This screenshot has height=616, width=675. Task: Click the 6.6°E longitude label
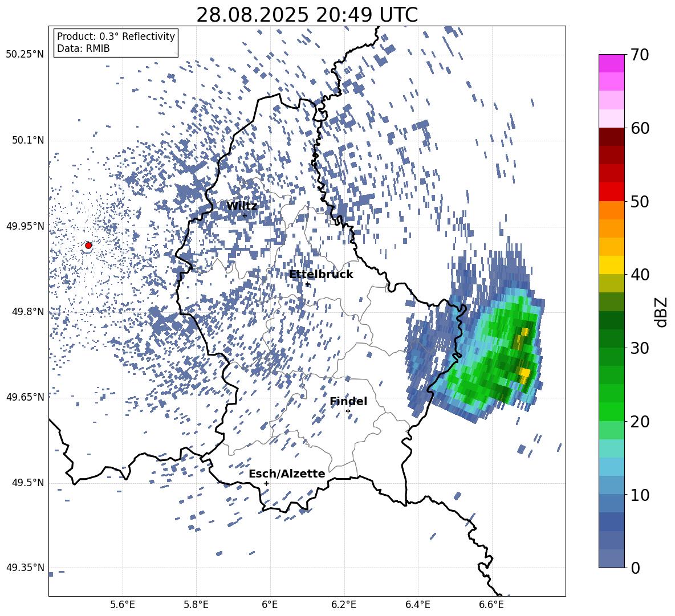click(x=491, y=605)
